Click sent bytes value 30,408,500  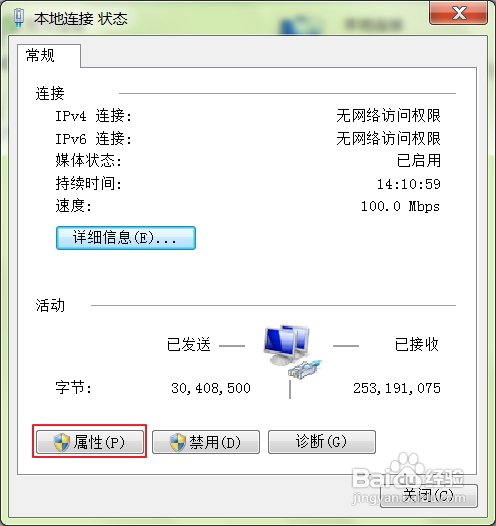pos(211,388)
